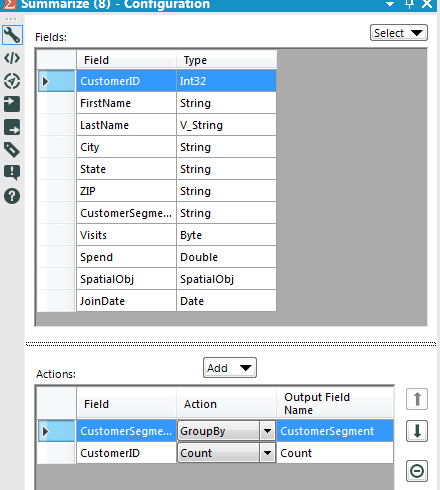
Task: Open the Annotation tag icon
Action: click(x=12, y=150)
